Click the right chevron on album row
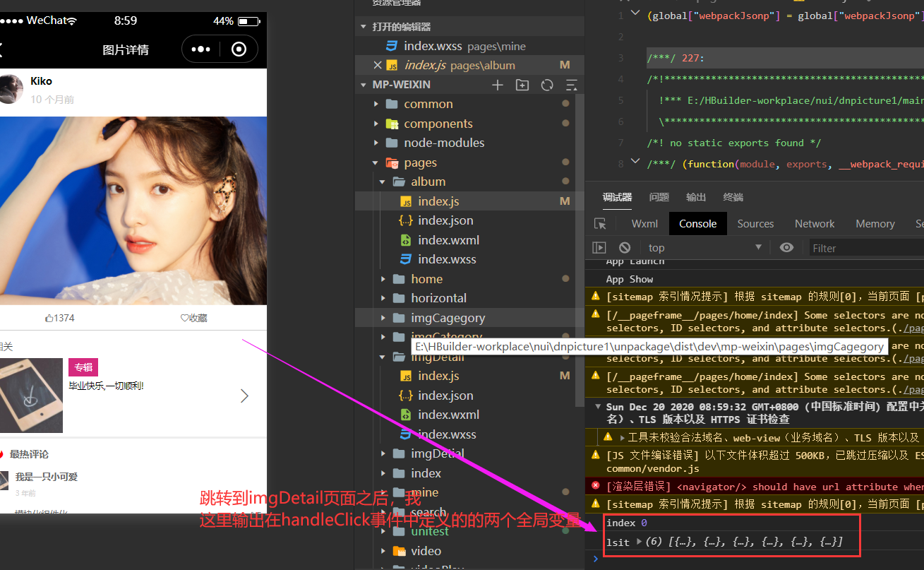Image resolution: width=924 pixels, height=570 pixels. 244,396
